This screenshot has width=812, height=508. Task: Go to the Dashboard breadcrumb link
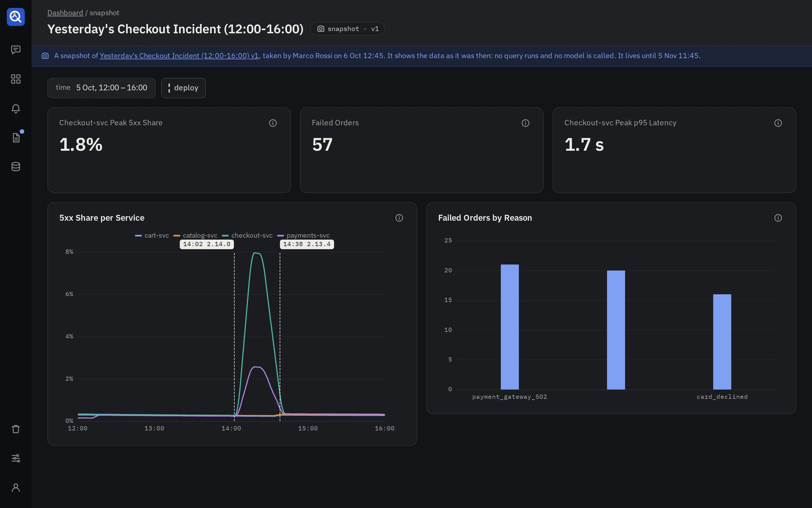[65, 13]
